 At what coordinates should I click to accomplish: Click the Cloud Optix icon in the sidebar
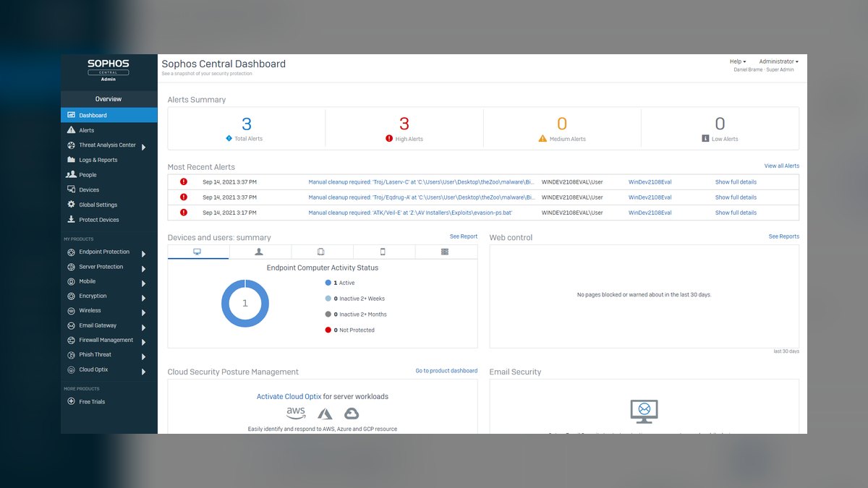(x=71, y=369)
